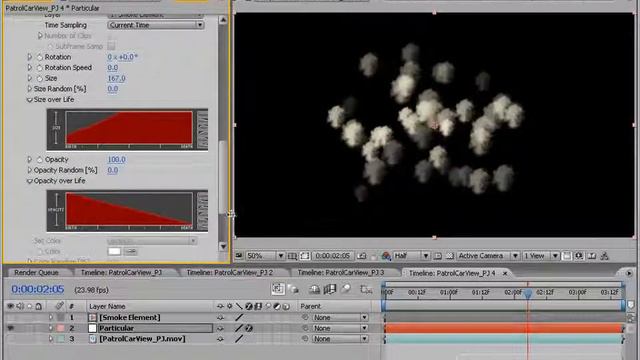
Task: Toggle the Rotation Speed stopwatch
Action: pyautogui.click(x=40, y=68)
